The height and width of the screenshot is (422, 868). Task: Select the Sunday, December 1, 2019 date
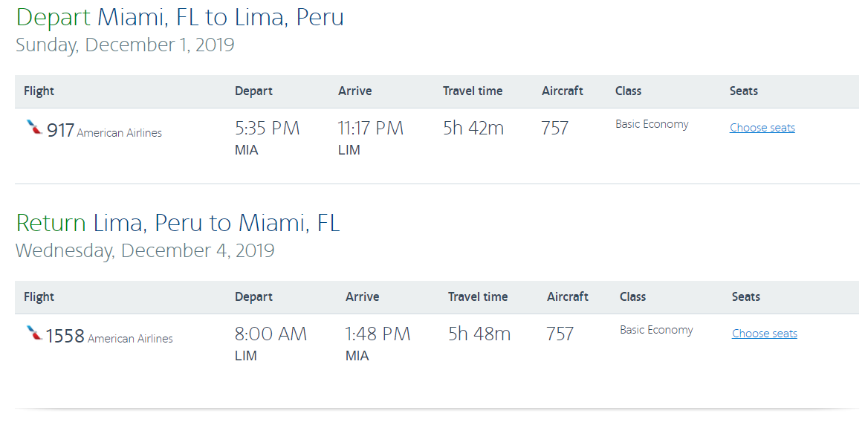tap(125, 45)
